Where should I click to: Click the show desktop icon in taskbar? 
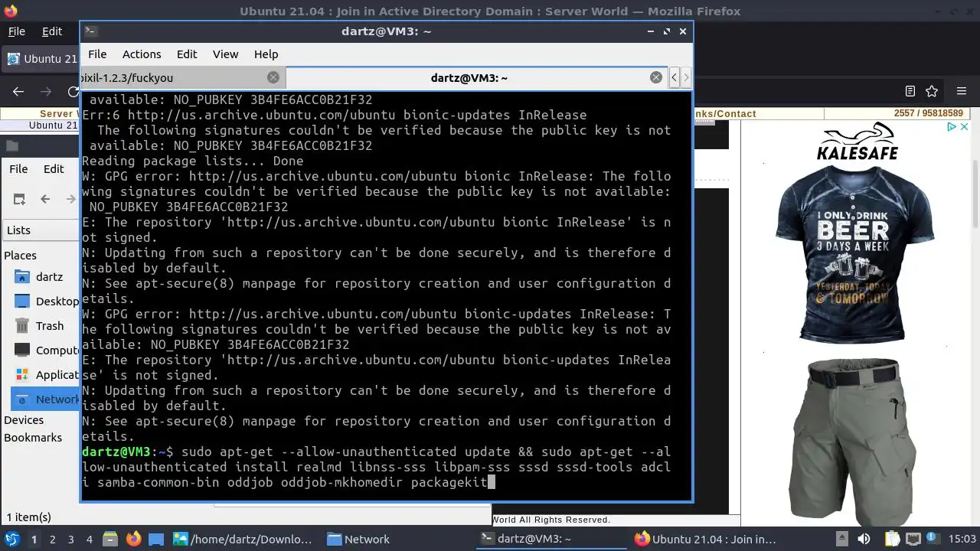tap(156, 539)
